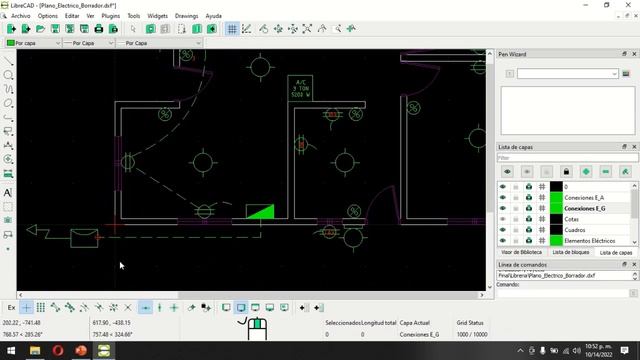Click the Print icon in toolbar
Viewport: 640px width, 360px height.
99,29
